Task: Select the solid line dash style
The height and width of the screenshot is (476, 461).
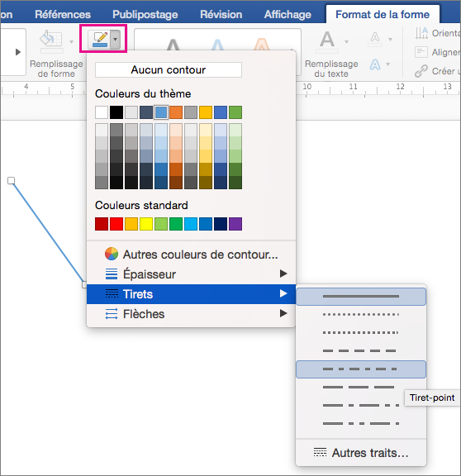Action: click(x=361, y=297)
